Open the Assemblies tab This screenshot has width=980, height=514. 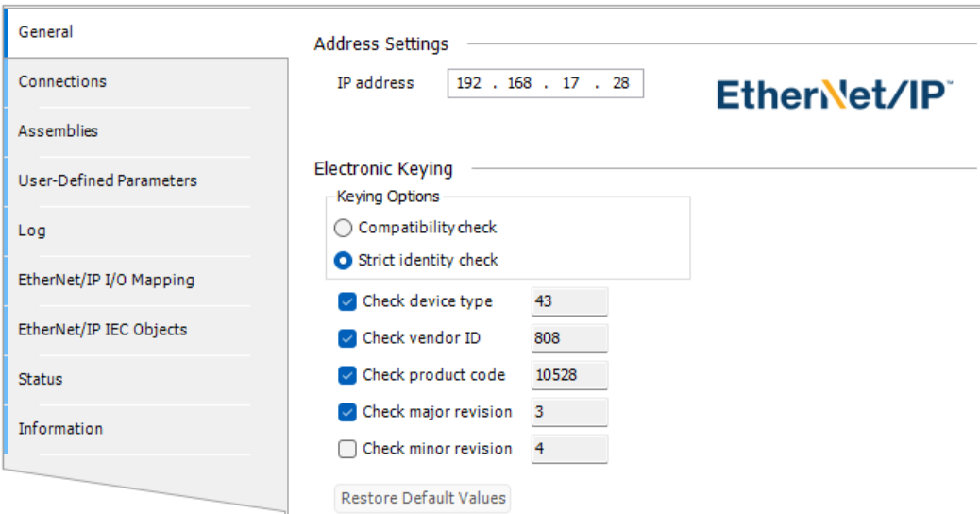click(x=59, y=131)
